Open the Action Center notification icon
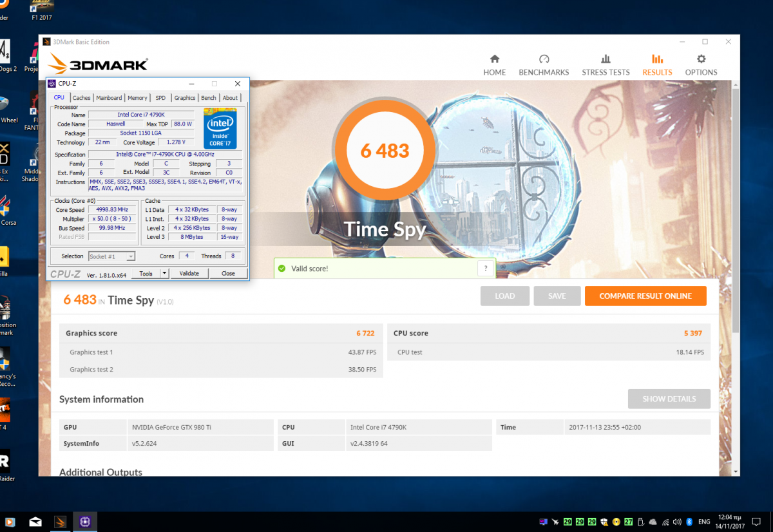The image size is (773, 532). coord(756,522)
